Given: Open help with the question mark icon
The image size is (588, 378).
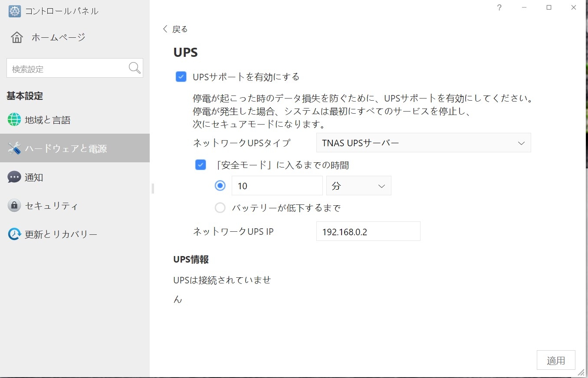Looking at the screenshot, I should pyautogui.click(x=499, y=8).
